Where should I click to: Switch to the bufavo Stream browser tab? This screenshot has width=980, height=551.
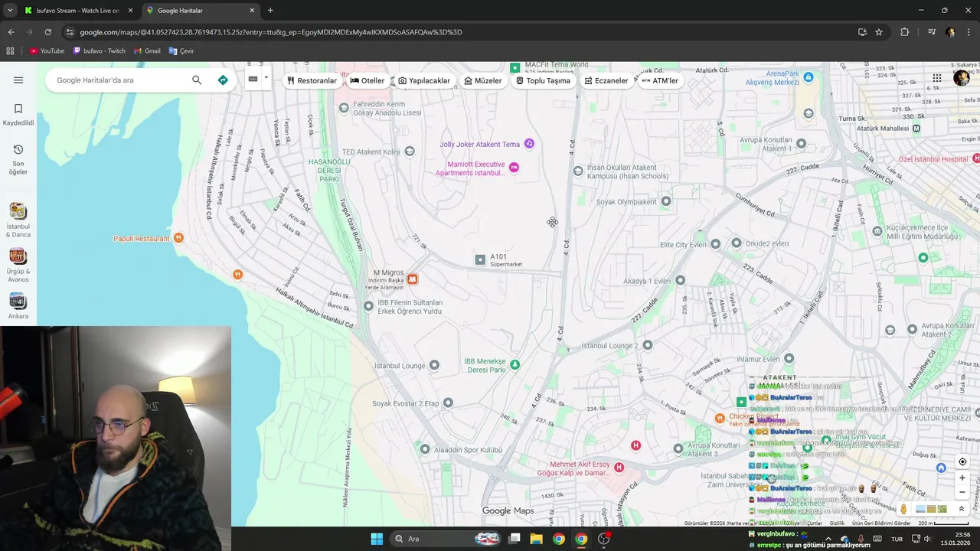click(77, 11)
